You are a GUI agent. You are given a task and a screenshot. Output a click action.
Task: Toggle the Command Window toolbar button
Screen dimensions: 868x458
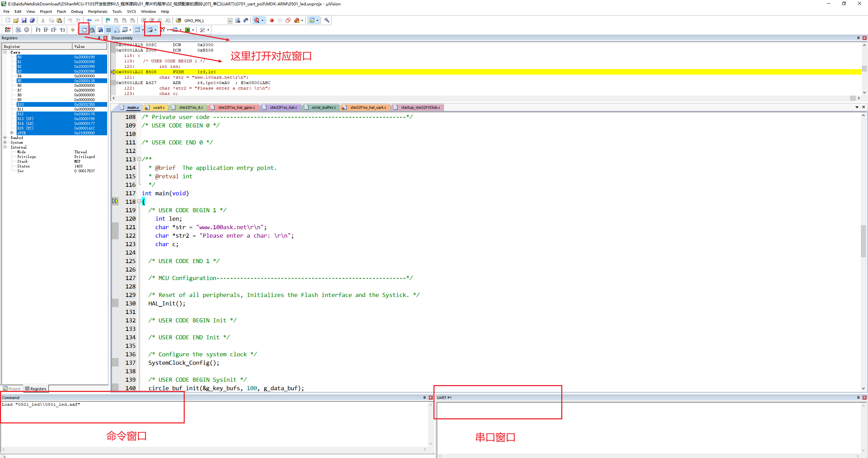(84, 30)
